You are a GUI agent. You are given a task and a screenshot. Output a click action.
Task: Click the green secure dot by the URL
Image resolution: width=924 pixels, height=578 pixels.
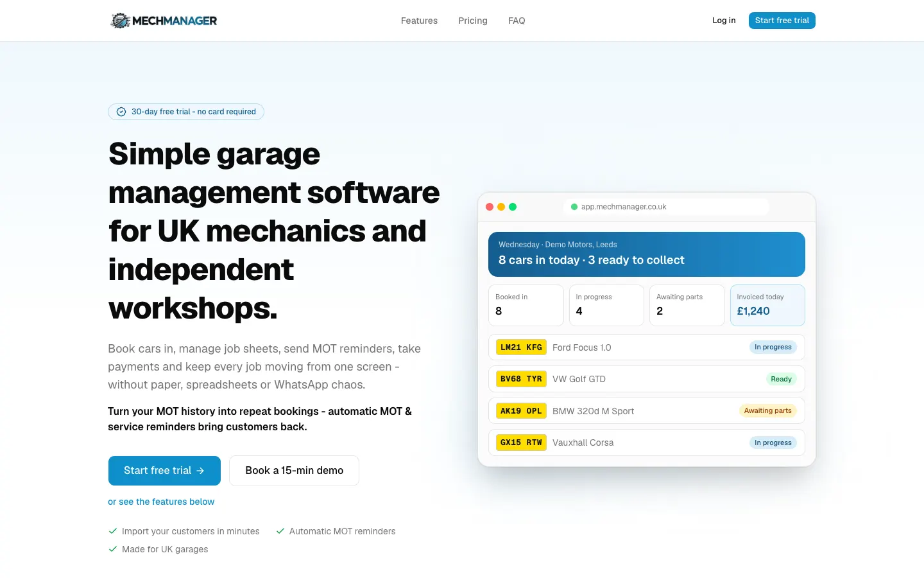click(x=574, y=207)
